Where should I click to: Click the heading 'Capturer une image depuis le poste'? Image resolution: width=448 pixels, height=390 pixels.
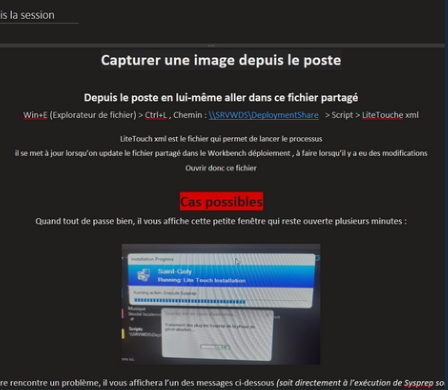(221, 60)
